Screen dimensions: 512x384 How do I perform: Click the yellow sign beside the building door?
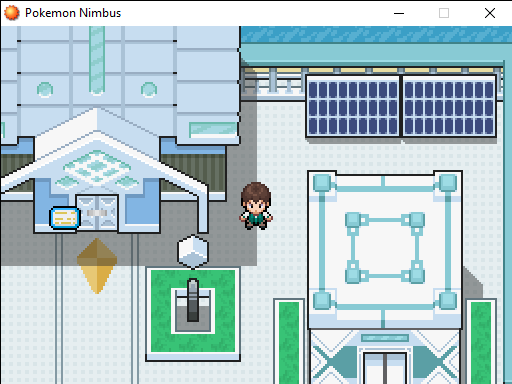pyautogui.click(x=65, y=218)
